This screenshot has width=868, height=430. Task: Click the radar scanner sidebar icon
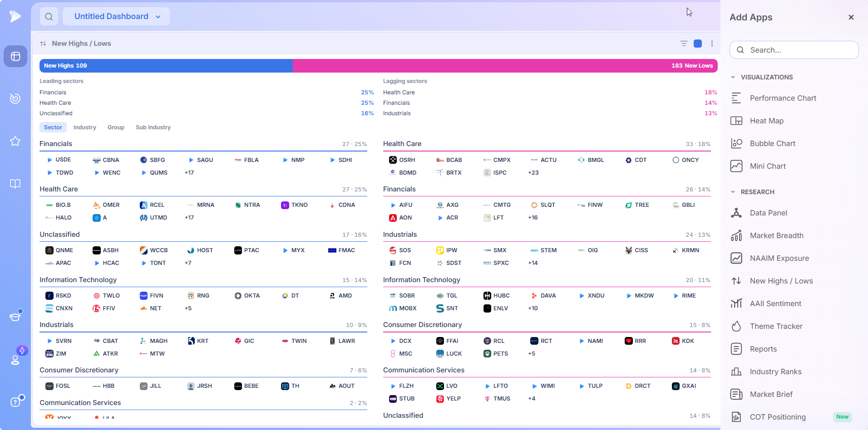(x=15, y=98)
